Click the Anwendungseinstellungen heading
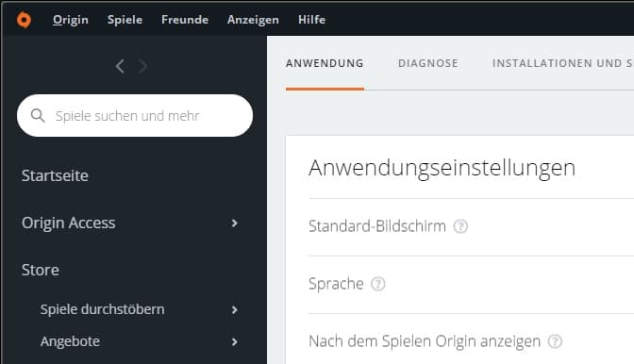The width and height of the screenshot is (634, 364). [442, 168]
